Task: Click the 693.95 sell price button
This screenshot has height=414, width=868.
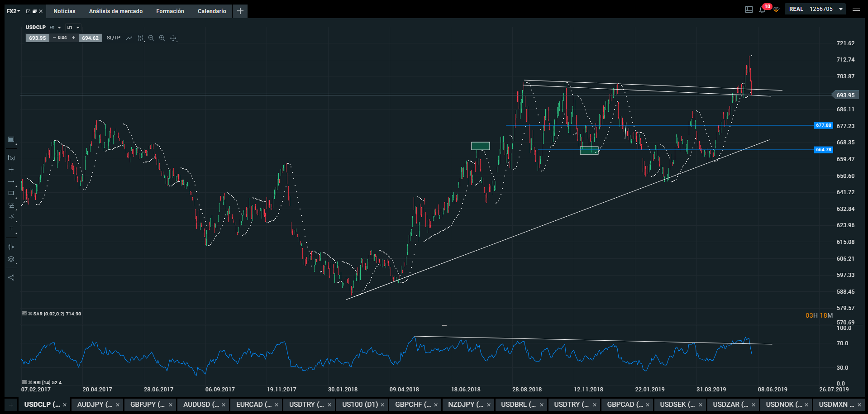Action: [37, 38]
